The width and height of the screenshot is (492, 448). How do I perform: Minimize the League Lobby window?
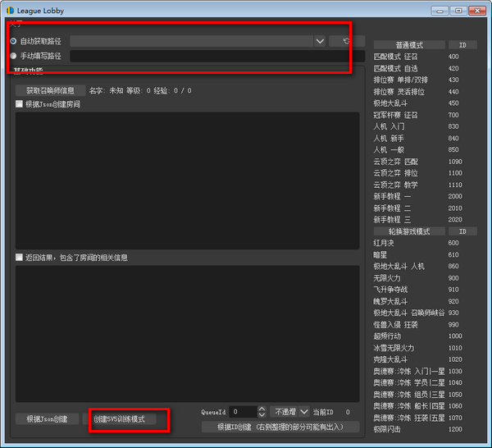440,11
